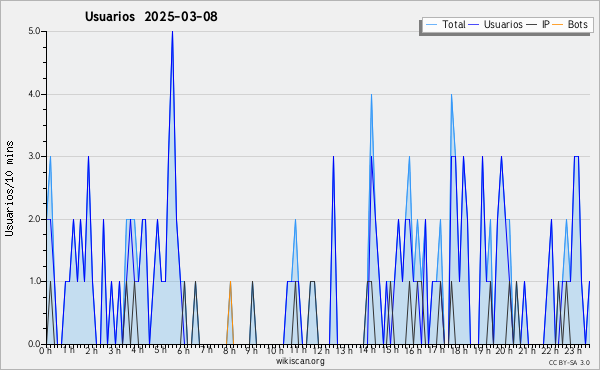Click the light-blue Total legend line
Screen dimensions: 600x370
[431, 25]
